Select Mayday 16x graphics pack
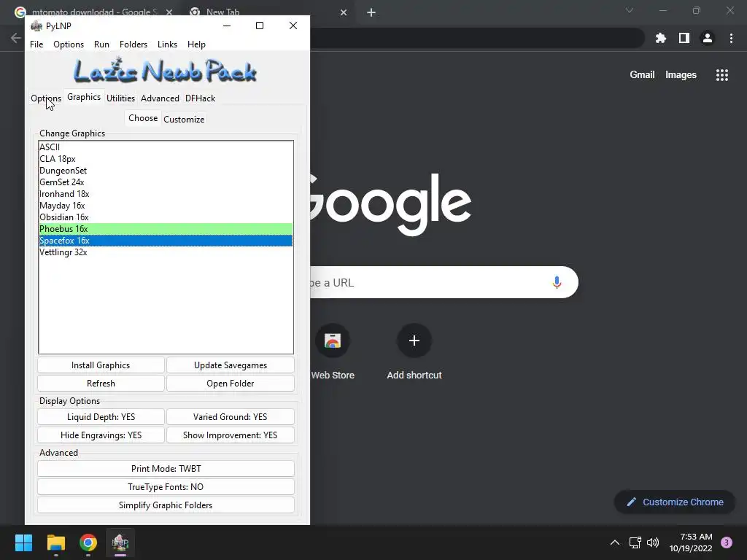 [166, 205]
